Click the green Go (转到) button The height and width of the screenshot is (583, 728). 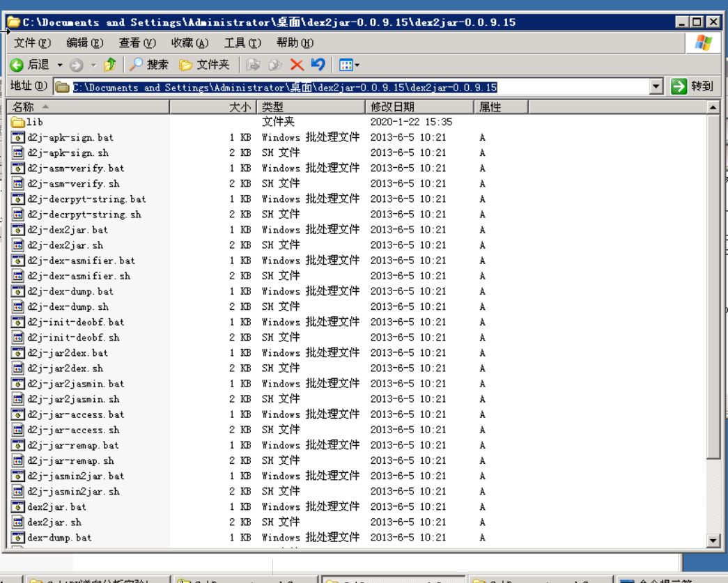click(x=692, y=86)
